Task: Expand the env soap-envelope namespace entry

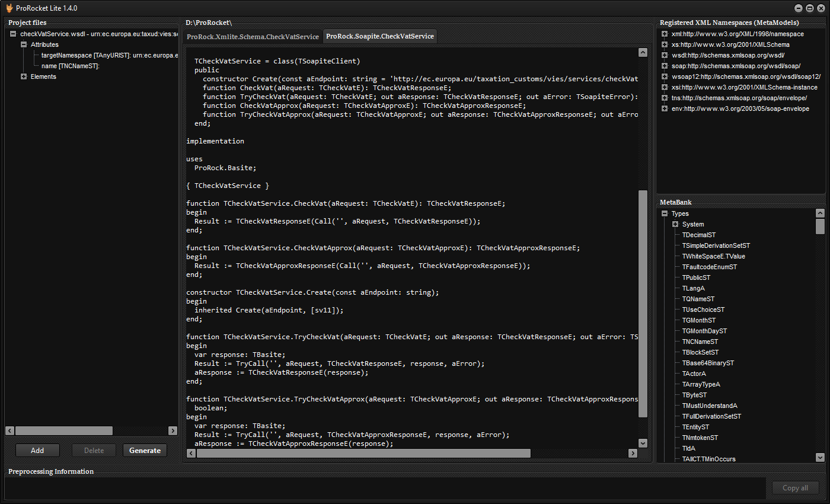Action: pos(665,109)
